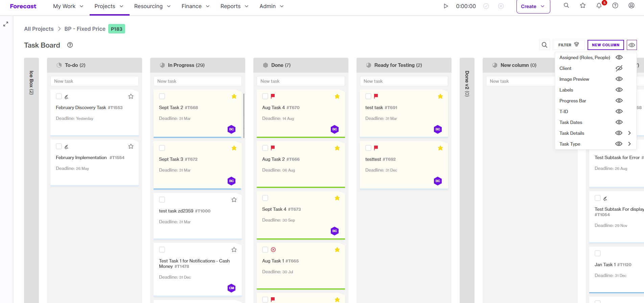Open the Resourcing menu

(x=152, y=6)
